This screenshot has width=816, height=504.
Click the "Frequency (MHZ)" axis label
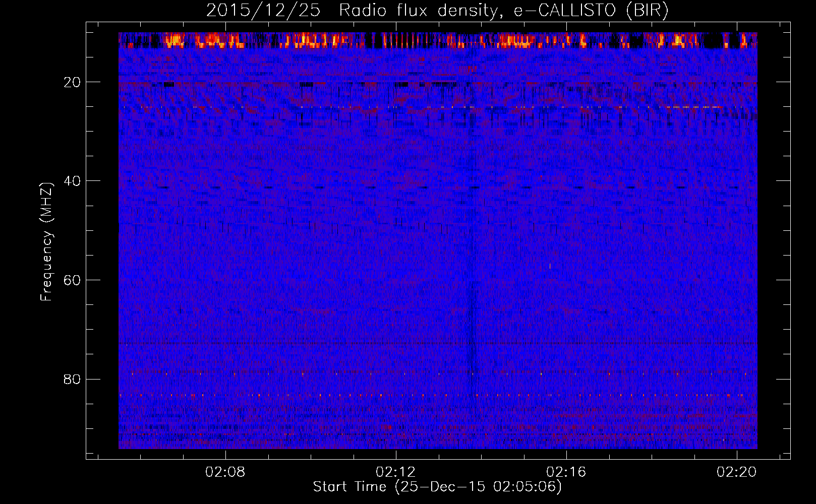46,242
